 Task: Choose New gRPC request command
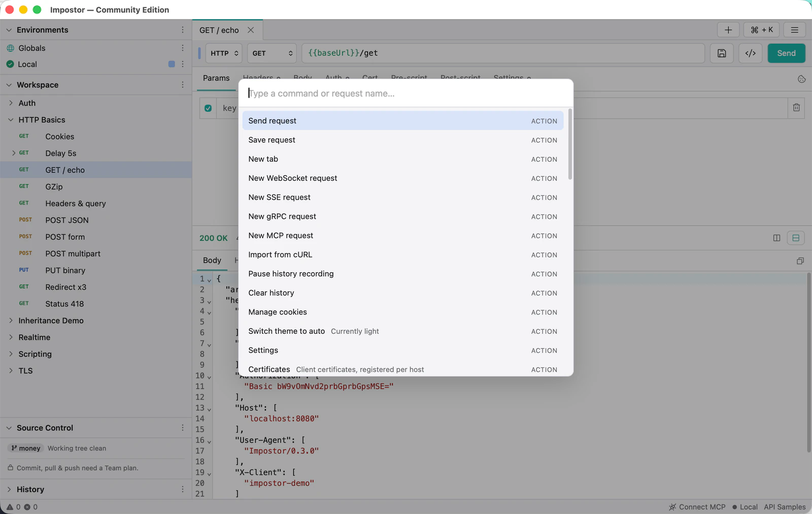pos(403,216)
